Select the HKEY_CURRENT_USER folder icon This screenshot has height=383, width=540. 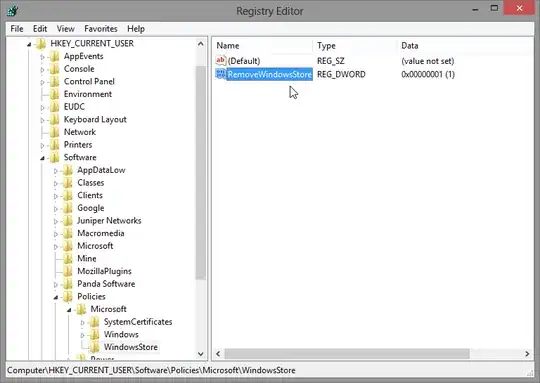(41, 43)
